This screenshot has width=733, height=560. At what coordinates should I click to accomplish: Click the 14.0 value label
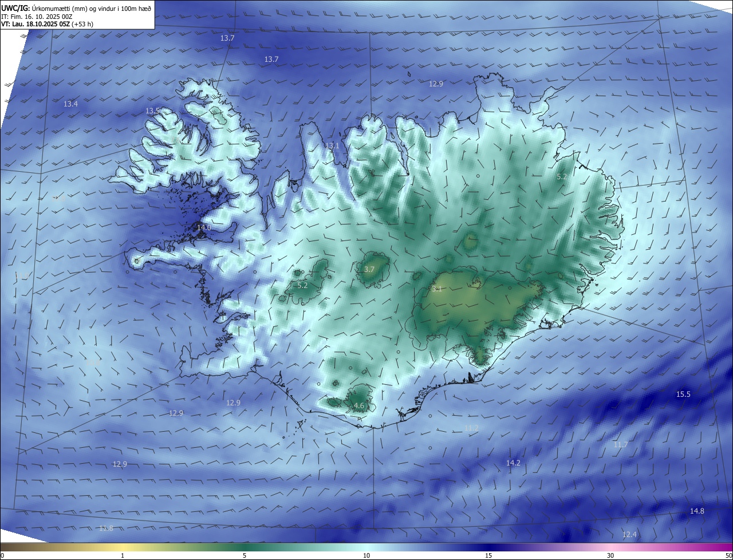(x=204, y=228)
